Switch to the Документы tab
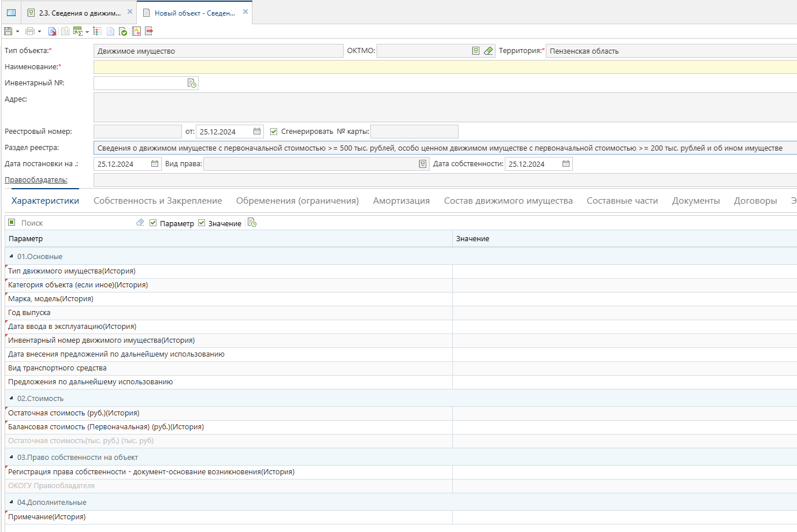 click(696, 201)
